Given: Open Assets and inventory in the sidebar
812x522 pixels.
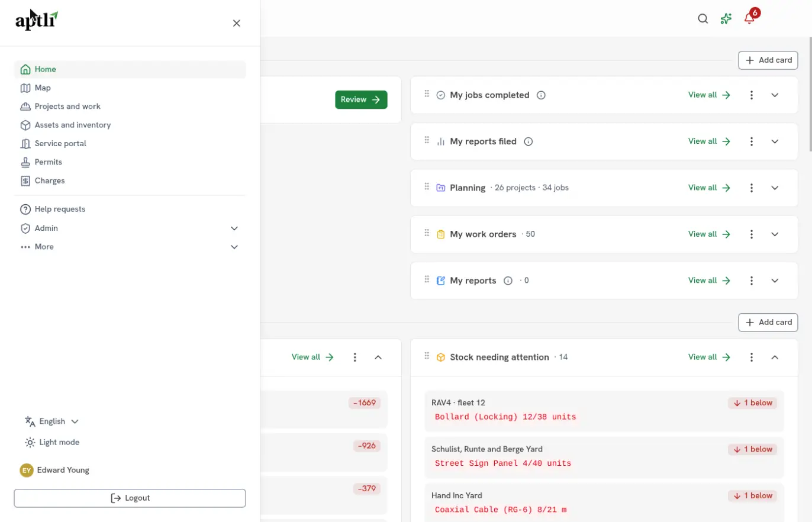Looking at the screenshot, I should [x=130, y=125].
